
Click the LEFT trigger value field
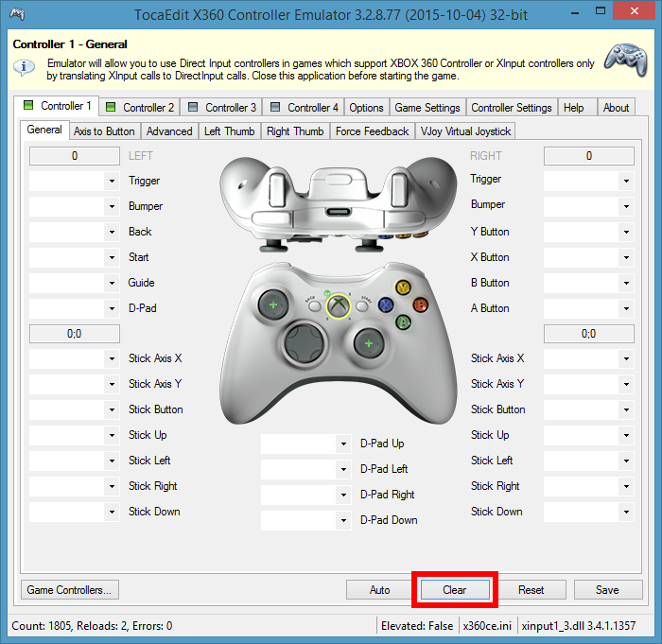(75, 156)
